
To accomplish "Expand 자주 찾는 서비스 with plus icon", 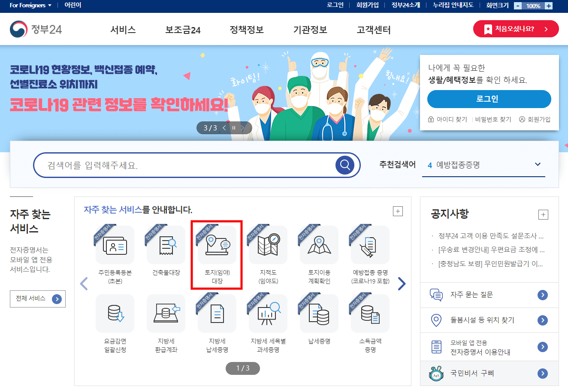I will click(398, 211).
